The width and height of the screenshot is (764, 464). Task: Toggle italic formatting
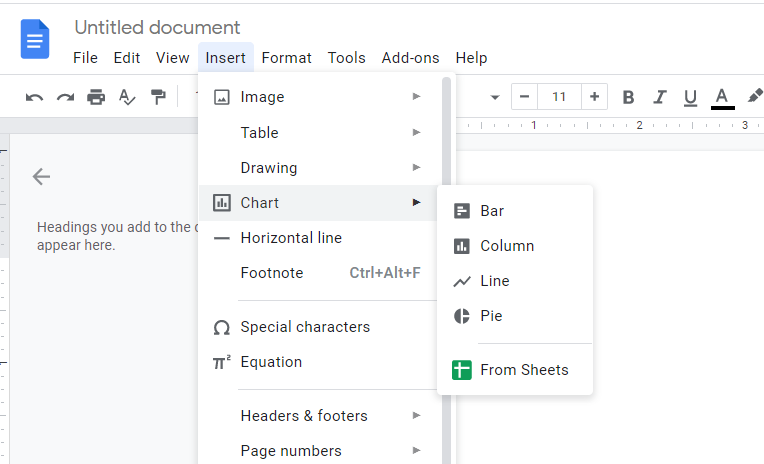[659, 97]
